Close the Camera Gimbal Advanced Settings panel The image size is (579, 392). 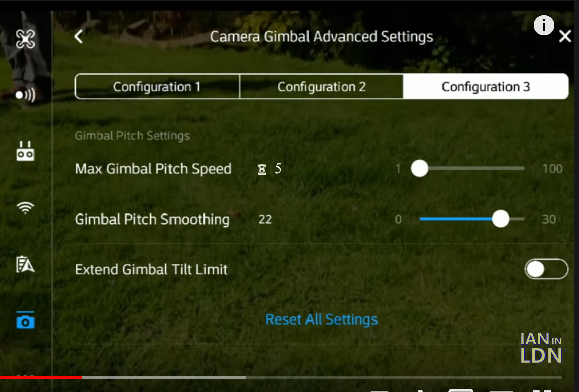pyautogui.click(x=564, y=36)
